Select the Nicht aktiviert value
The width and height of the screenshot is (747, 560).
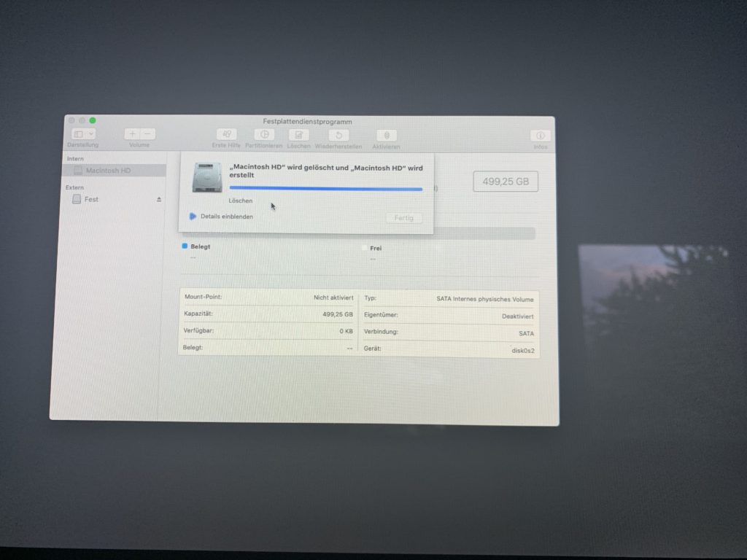click(x=333, y=297)
